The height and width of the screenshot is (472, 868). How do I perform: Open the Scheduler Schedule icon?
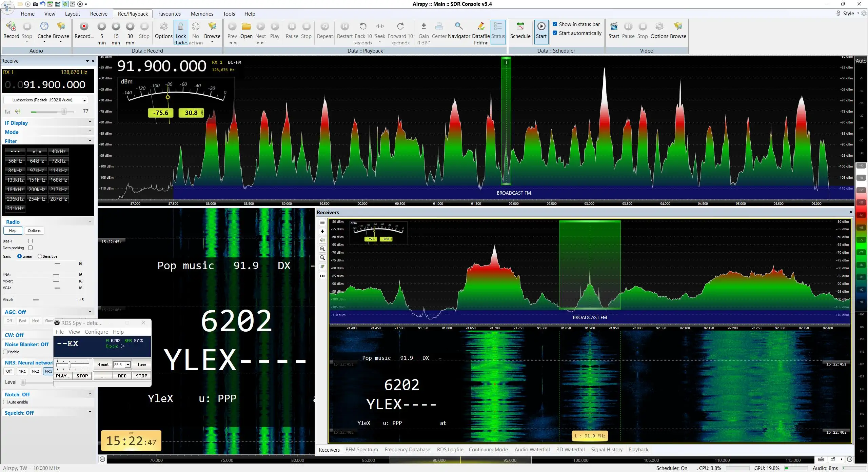coord(520,31)
